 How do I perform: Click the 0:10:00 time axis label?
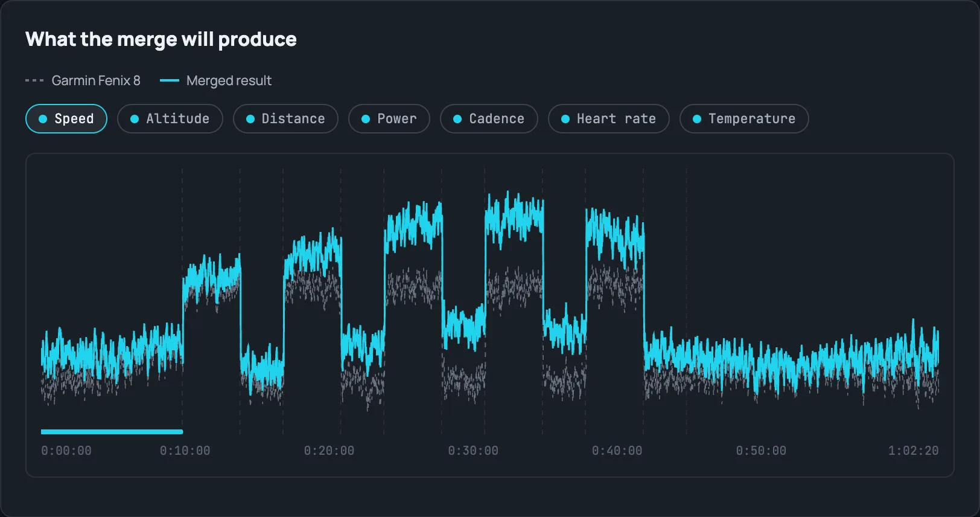[185, 451]
